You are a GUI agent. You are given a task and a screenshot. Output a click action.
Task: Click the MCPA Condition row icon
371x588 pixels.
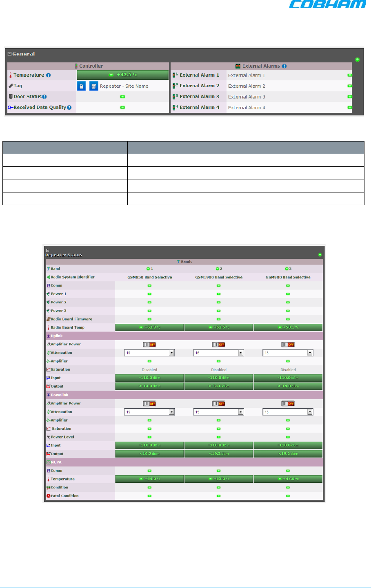[48, 488]
